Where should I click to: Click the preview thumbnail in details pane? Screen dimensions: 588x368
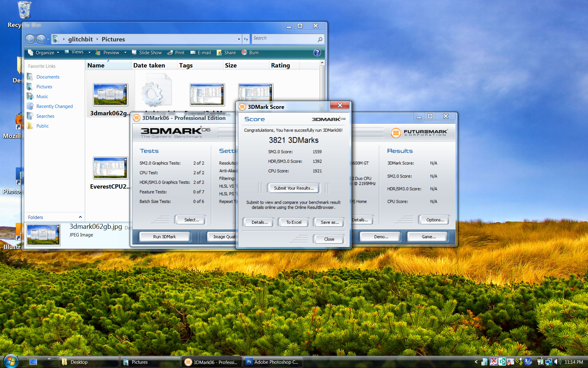coord(43,235)
